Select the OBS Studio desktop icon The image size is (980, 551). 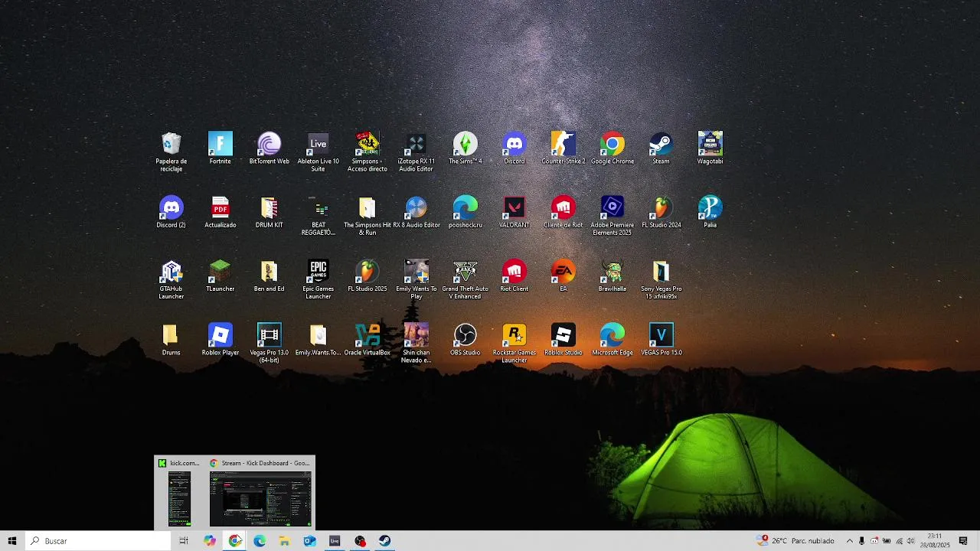(465, 340)
